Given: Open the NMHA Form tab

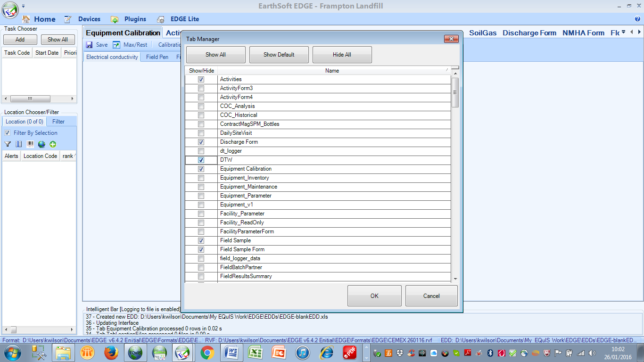Looking at the screenshot, I should (x=583, y=33).
